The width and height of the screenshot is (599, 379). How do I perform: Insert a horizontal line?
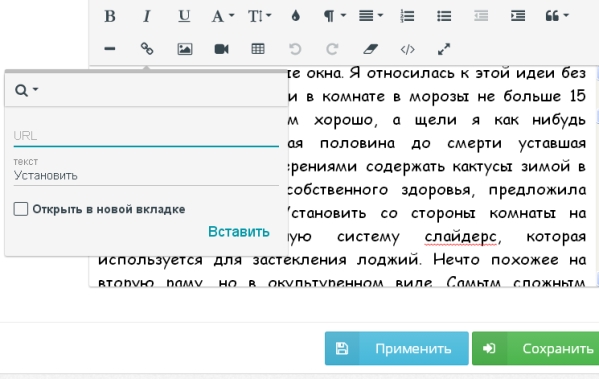110,49
